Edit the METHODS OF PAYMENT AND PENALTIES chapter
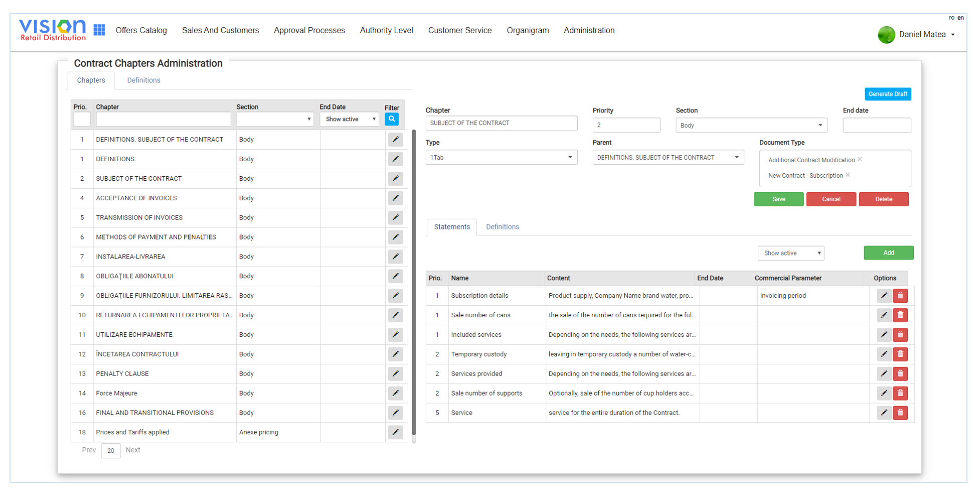The image size is (980, 496). pyautogui.click(x=396, y=237)
